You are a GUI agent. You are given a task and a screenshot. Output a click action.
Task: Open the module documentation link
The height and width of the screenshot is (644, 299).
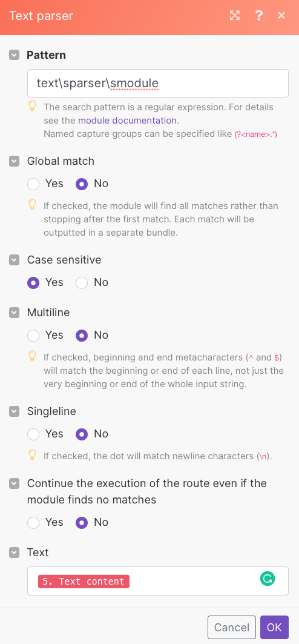tap(127, 121)
